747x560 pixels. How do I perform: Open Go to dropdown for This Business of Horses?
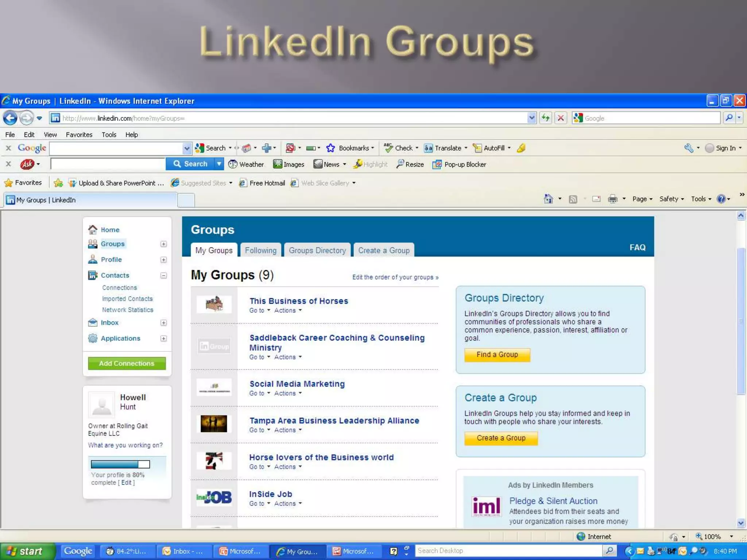(260, 310)
